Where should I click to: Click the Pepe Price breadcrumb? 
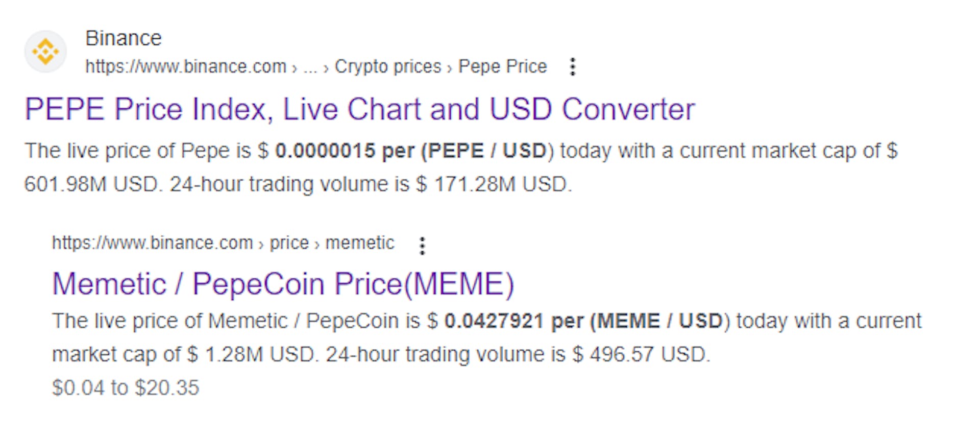(x=502, y=66)
